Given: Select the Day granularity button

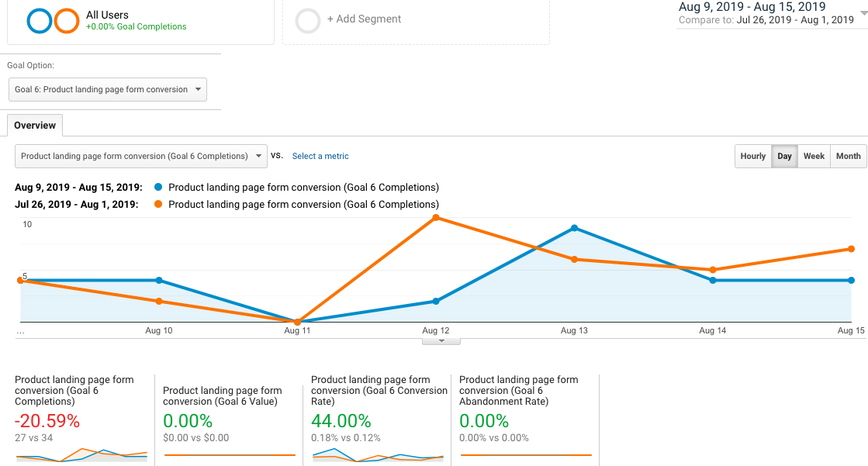Looking at the screenshot, I should pyautogui.click(x=785, y=156).
